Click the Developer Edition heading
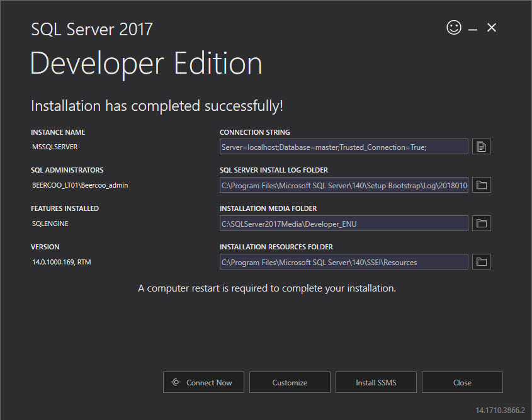 point(145,63)
